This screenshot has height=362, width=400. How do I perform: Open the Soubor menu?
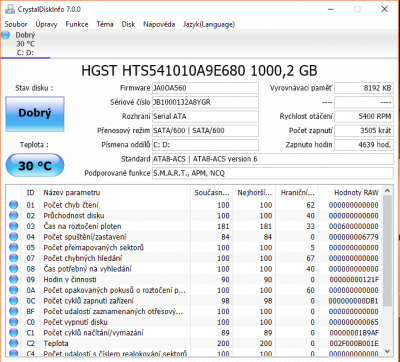click(16, 24)
